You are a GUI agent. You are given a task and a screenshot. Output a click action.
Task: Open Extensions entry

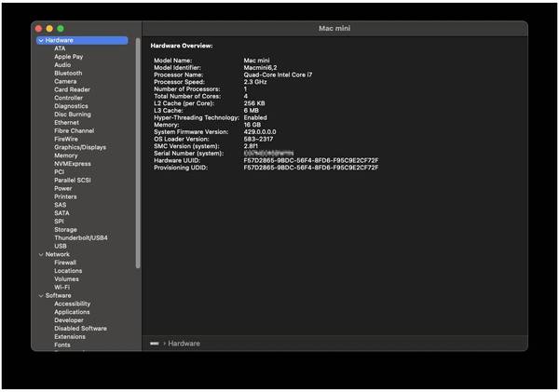pos(70,337)
